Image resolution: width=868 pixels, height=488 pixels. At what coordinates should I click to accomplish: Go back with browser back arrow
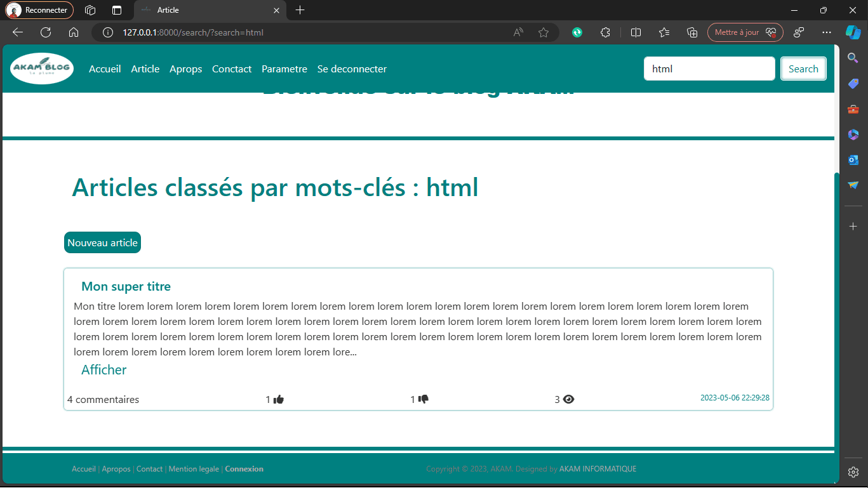pos(17,32)
